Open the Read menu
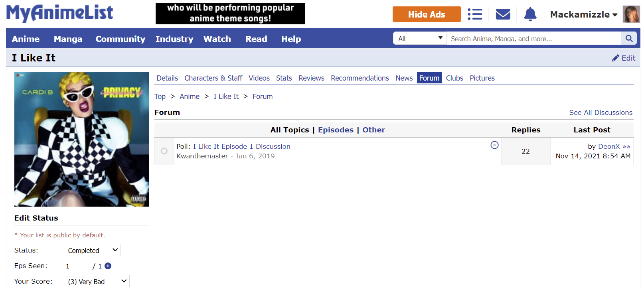Image resolution: width=644 pixels, height=288 pixels. tap(256, 39)
